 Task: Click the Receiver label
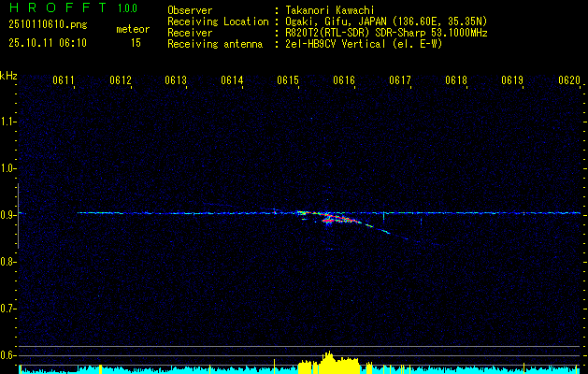pyautogui.click(x=190, y=33)
